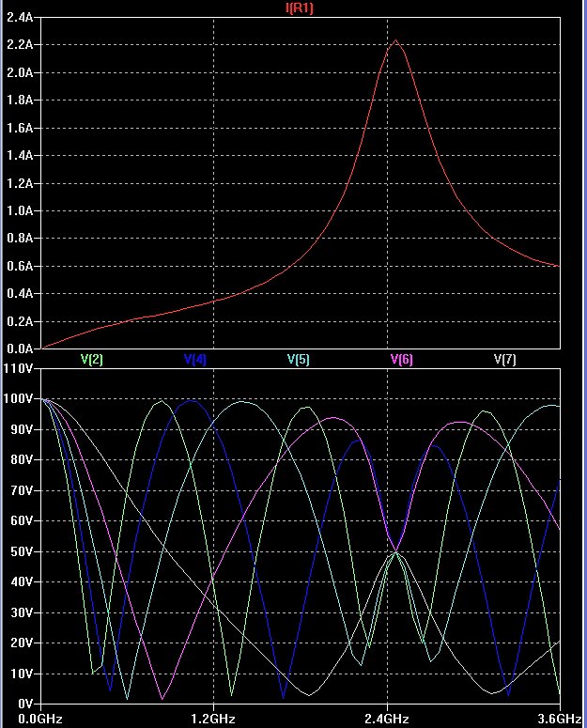The height and width of the screenshot is (728, 587).
Task: Click the 2.4A label on current axis
Action: point(21,17)
